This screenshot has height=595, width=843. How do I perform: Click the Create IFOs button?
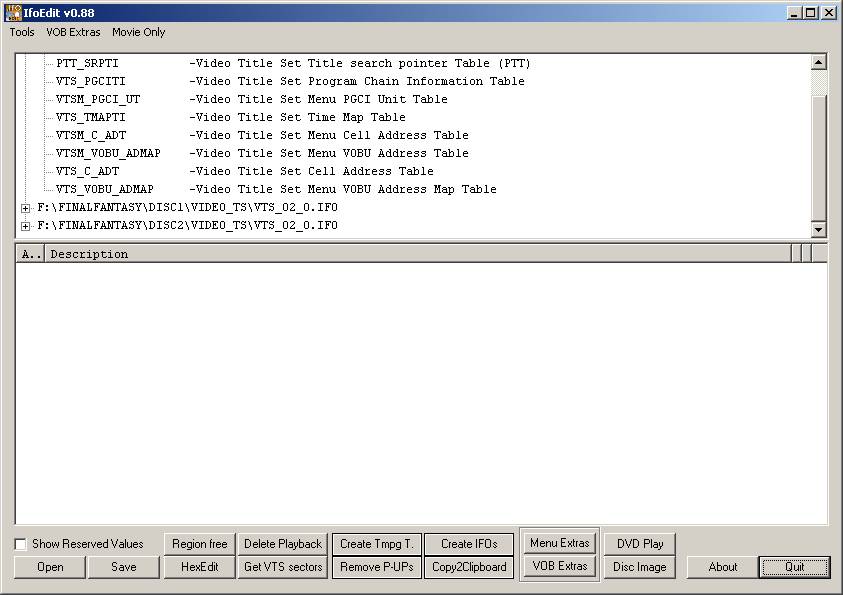(x=469, y=544)
